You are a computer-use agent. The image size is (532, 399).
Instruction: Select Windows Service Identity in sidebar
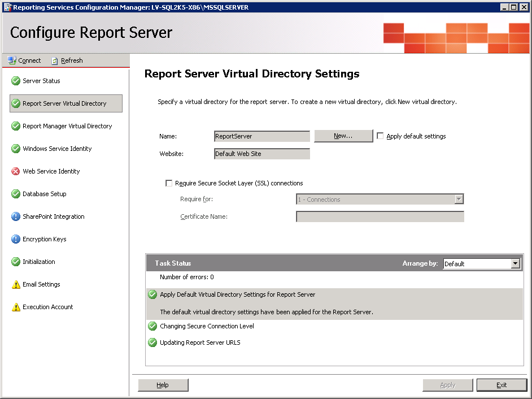[x=57, y=149]
